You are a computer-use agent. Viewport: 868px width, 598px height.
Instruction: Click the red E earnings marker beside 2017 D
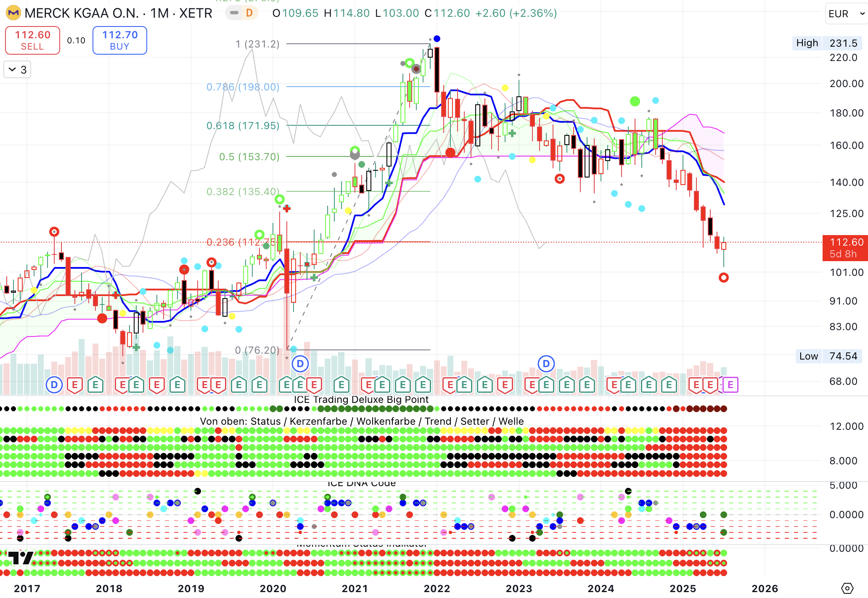coord(74,384)
